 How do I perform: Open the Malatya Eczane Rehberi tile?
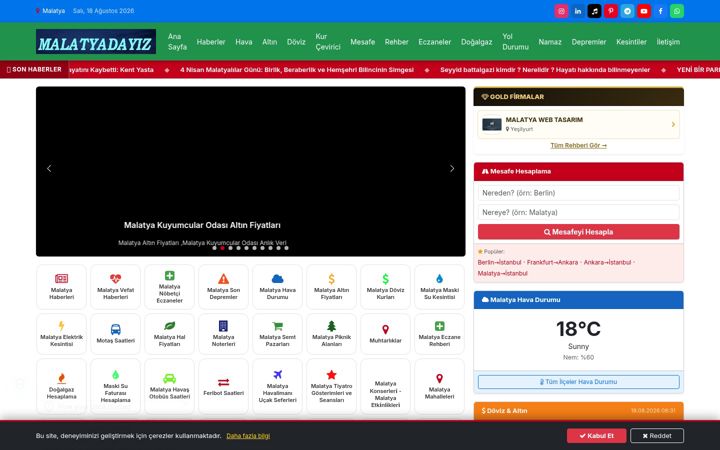(439, 334)
